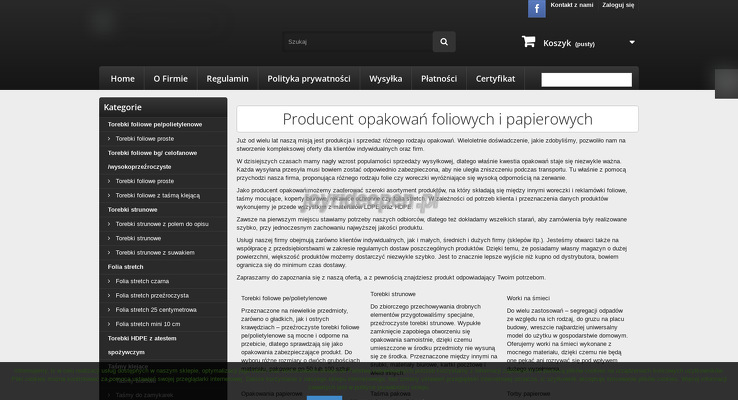The image size is (738, 400).
Task: Open Torebki foliowe pe/polietylenowe category
Action: click(155, 124)
